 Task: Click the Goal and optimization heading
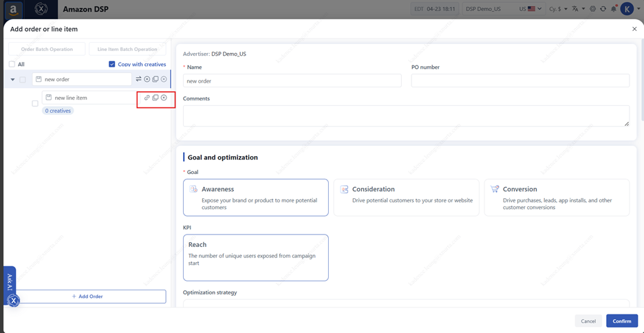(x=223, y=158)
